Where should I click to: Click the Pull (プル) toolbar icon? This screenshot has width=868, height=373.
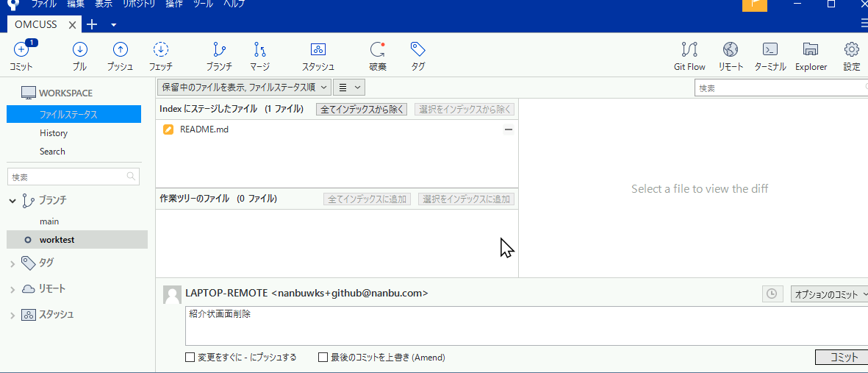coord(79,50)
